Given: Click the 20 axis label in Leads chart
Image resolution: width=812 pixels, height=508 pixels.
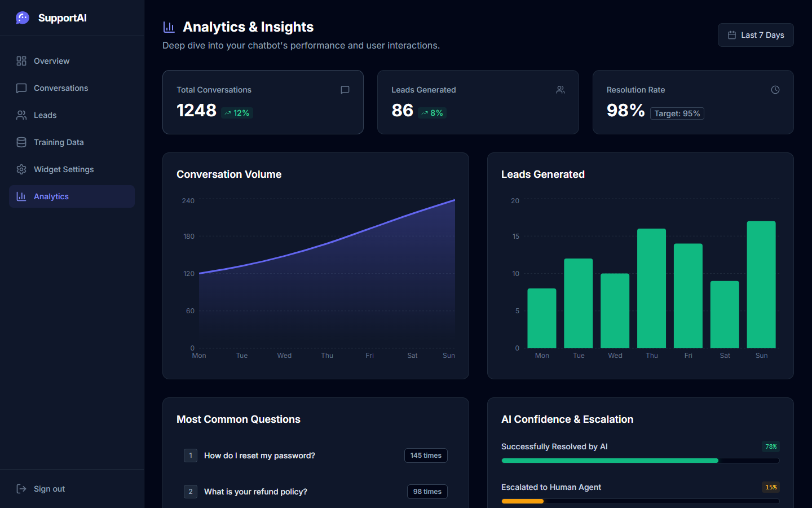Looking at the screenshot, I should pyautogui.click(x=515, y=201).
